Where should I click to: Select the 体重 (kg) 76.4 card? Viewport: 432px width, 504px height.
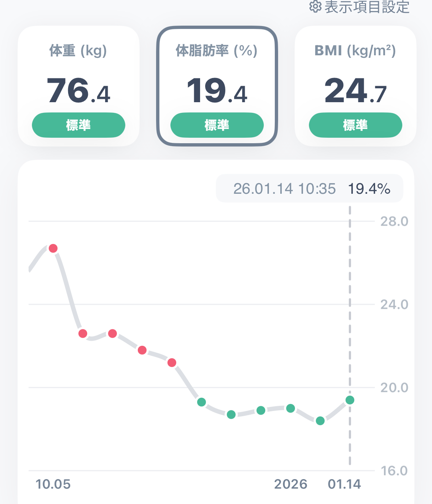(78, 86)
